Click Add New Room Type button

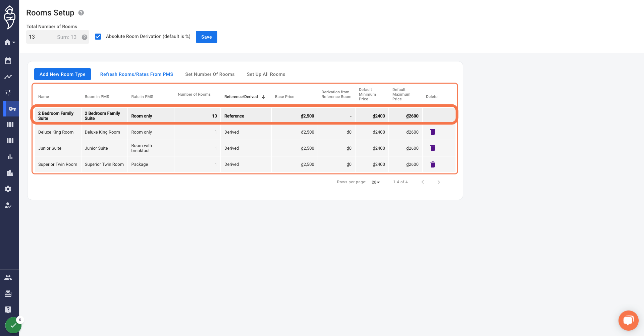tap(62, 74)
